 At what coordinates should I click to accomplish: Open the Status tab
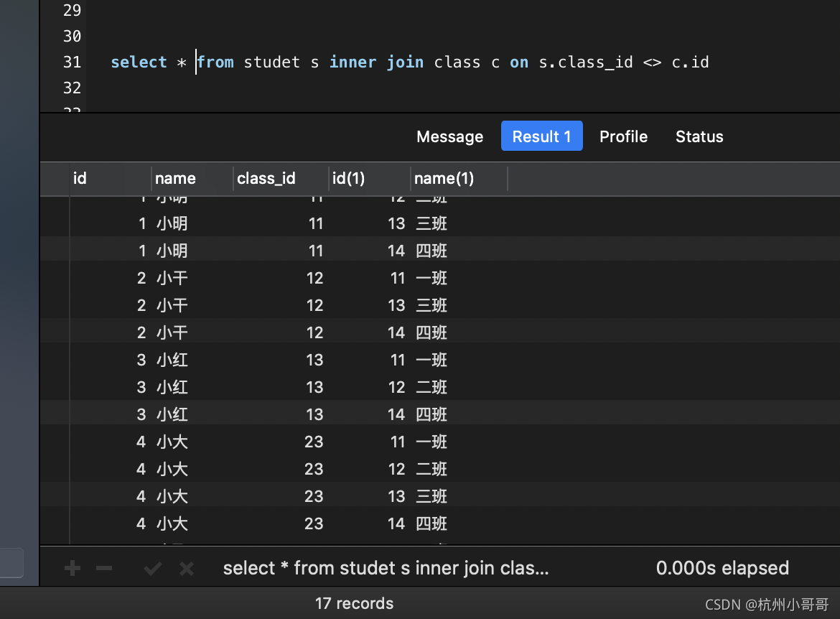(x=699, y=136)
